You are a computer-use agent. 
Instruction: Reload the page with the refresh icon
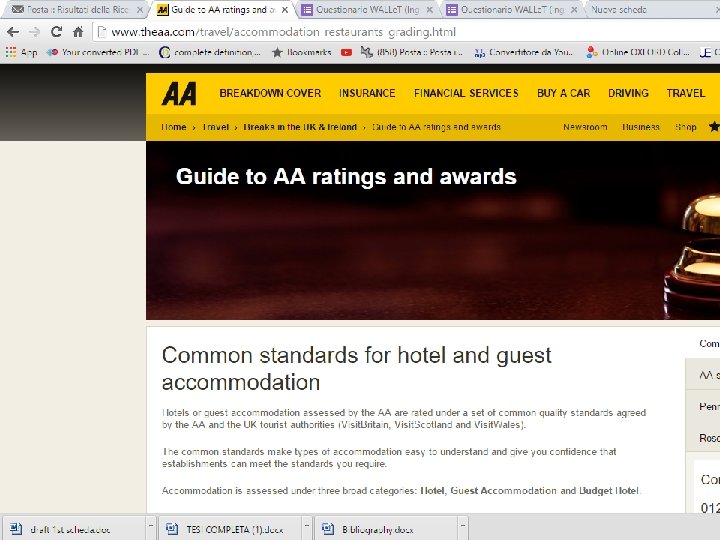[x=56, y=32]
